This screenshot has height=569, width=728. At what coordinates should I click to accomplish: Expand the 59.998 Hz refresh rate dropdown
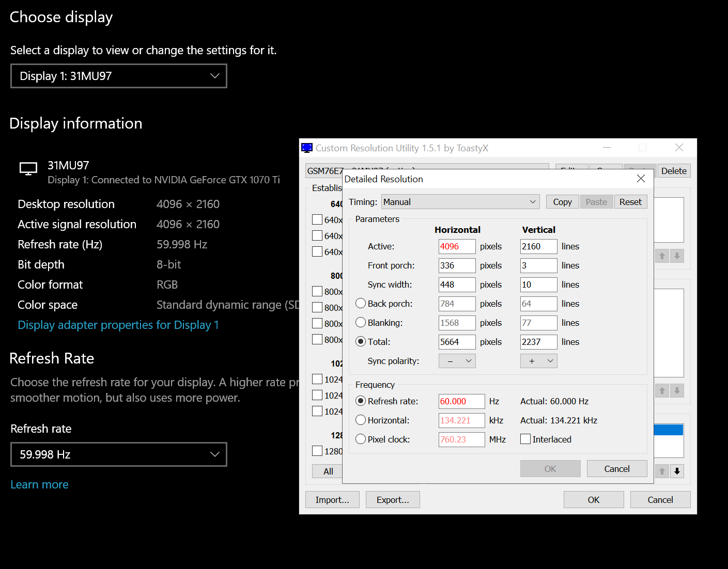[x=118, y=454]
